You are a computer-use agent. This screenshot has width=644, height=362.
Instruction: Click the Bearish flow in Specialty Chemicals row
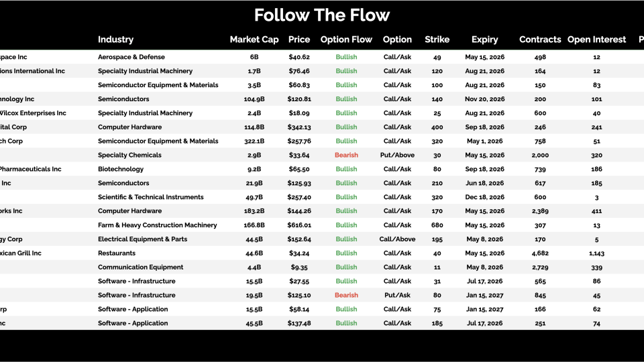tap(346, 155)
